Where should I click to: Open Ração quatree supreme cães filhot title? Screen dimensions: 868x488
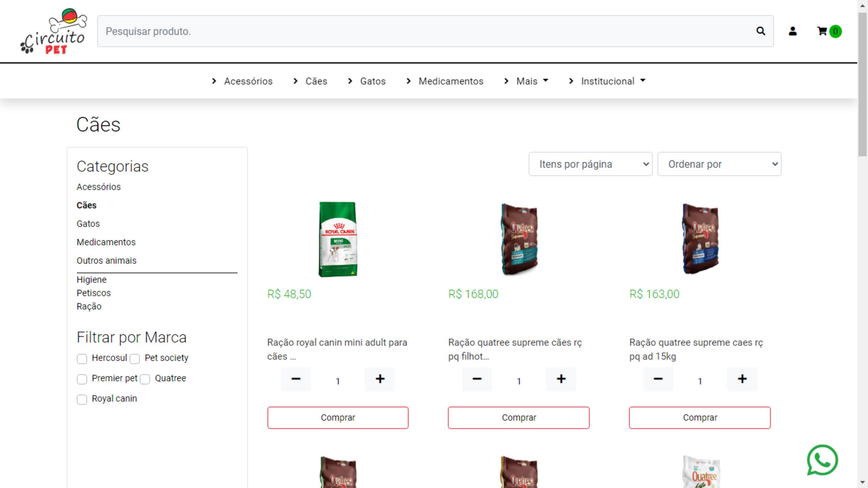point(515,349)
